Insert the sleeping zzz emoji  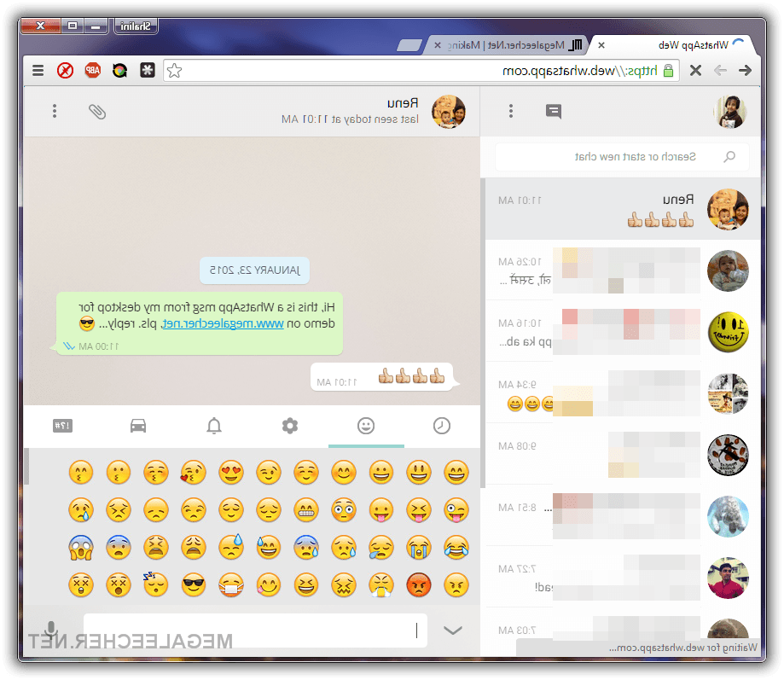tap(156, 585)
